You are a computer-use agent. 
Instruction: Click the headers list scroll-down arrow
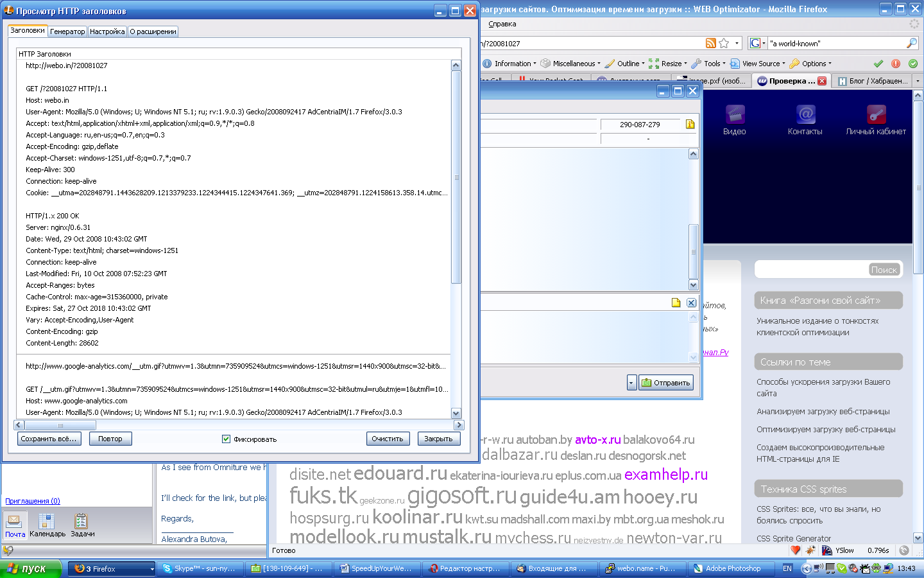[456, 414]
